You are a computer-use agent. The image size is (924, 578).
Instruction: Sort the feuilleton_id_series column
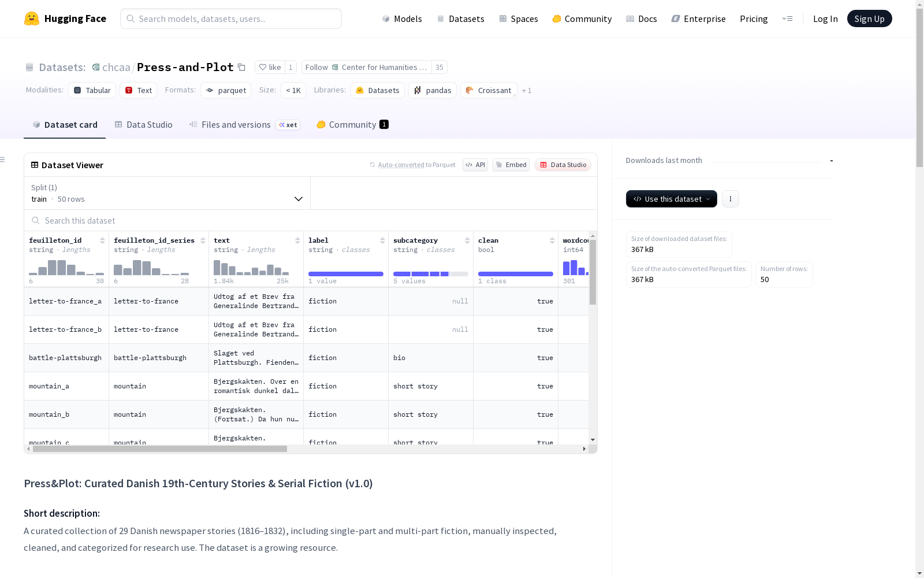click(203, 240)
